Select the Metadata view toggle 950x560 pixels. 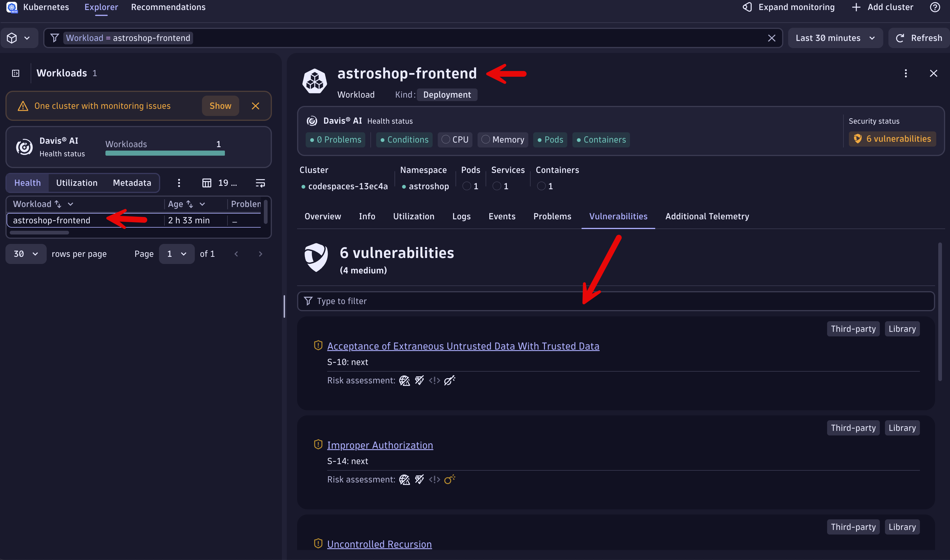(132, 183)
